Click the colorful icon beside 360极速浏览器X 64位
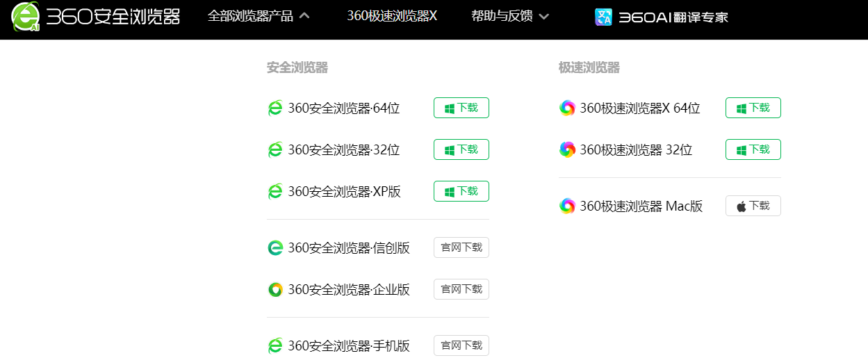868x358 pixels. (567, 108)
